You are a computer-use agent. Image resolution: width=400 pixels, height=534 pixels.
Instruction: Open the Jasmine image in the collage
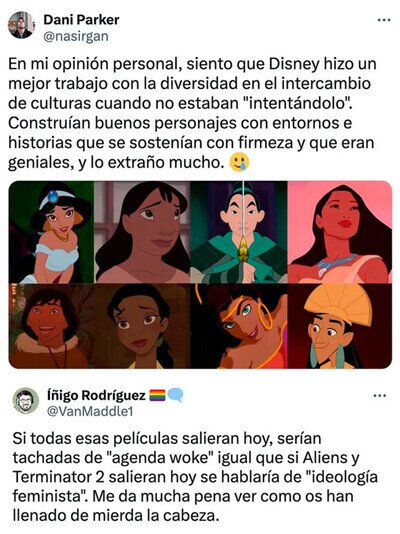coord(51,232)
